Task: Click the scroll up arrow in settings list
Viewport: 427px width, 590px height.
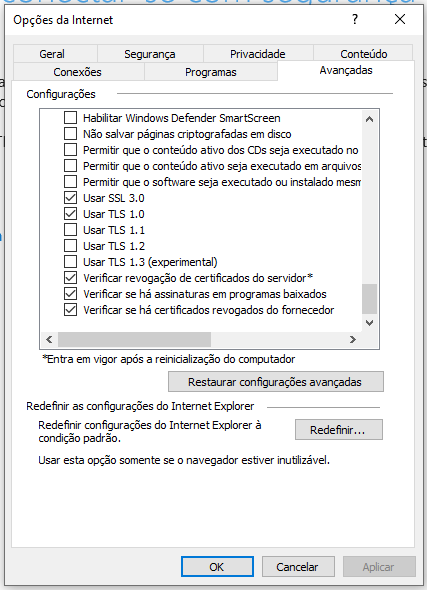Action: pos(369,120)
